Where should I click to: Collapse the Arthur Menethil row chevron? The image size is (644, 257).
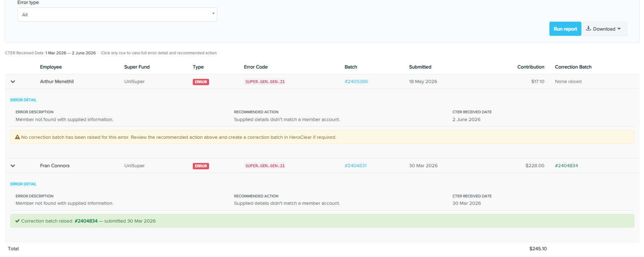coord(13,82)
